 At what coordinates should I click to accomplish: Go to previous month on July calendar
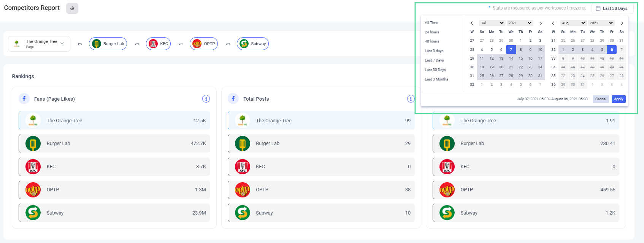pos(472,23)
